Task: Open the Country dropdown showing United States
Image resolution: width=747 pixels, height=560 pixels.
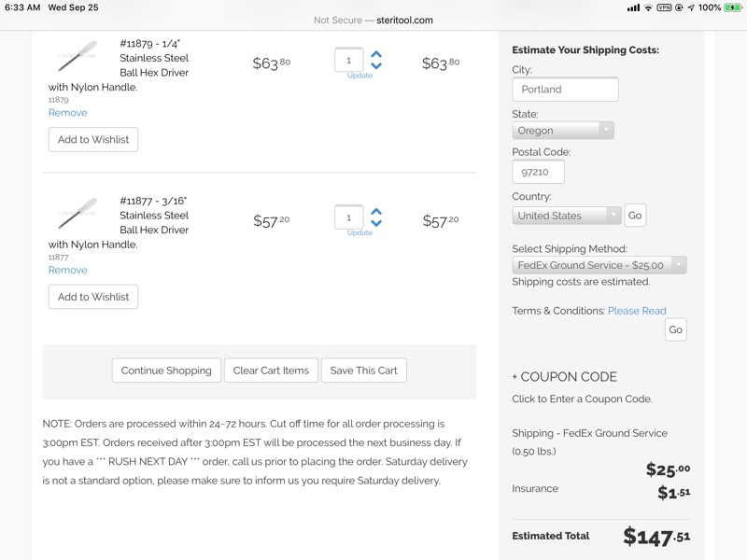Action: pyautogui.click(x=566, y=216)
